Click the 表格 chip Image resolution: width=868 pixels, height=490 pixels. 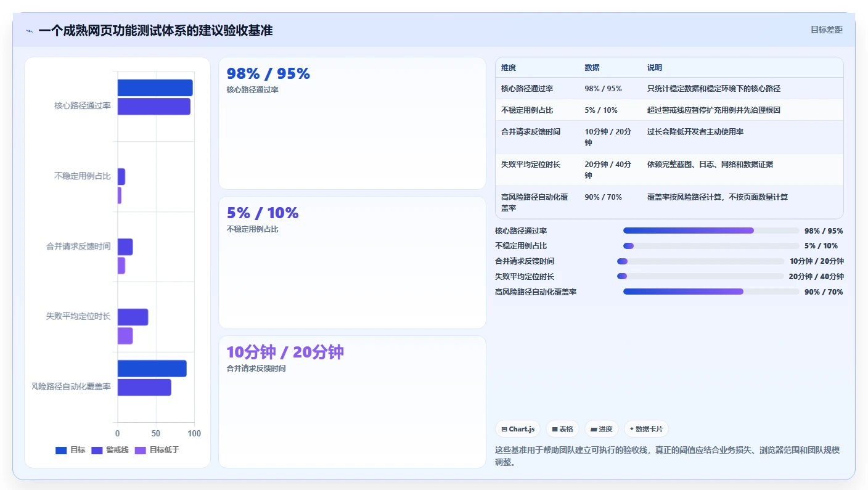click(562, 429)
